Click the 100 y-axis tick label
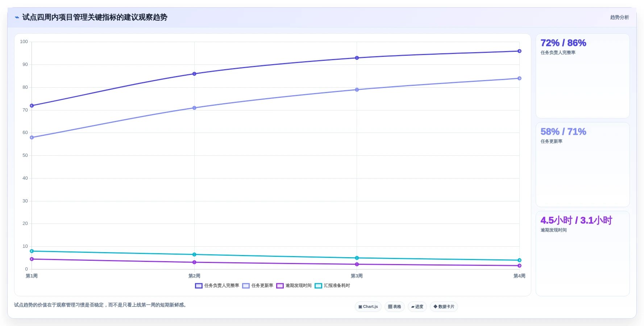The height and width of the screenshot is (326, 644). pos(24,42)
